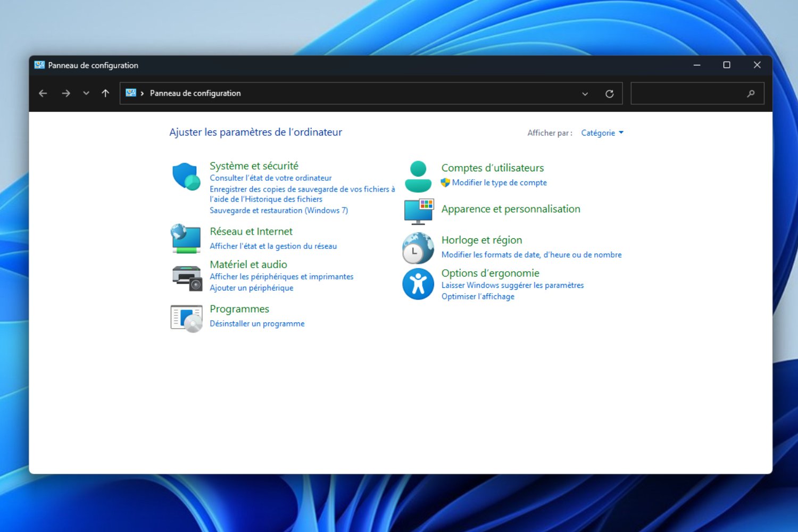This screenshot has height=532, width=798.
Task: Click Modifier le type de compte
Action: [x=500, y=182]
